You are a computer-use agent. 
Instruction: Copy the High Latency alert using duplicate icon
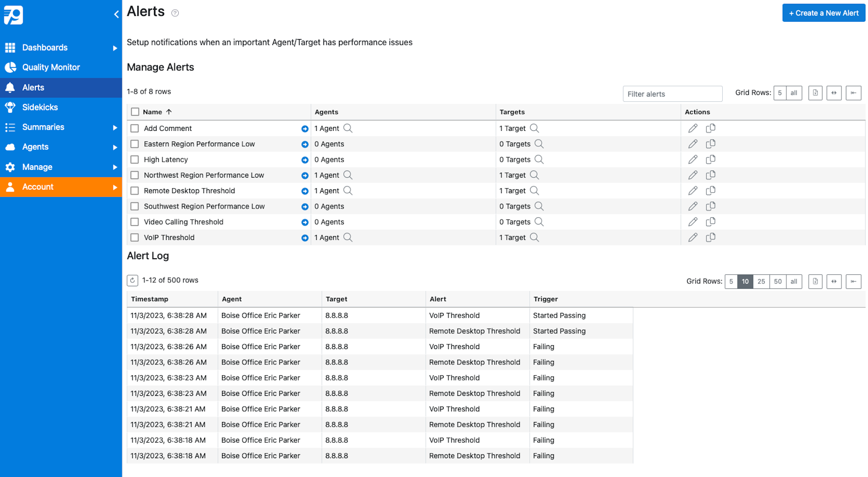[710, 159]
